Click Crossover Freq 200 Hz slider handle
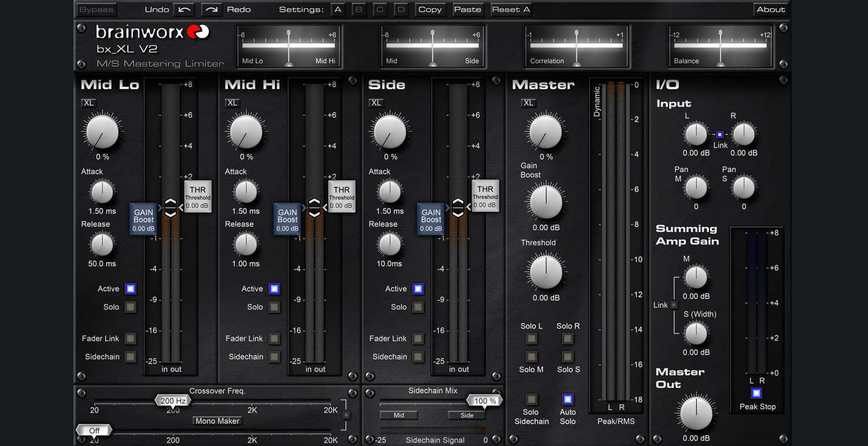The width and height of the screenshot is (868, 446). pyautogui.click(x=173, y=400)
